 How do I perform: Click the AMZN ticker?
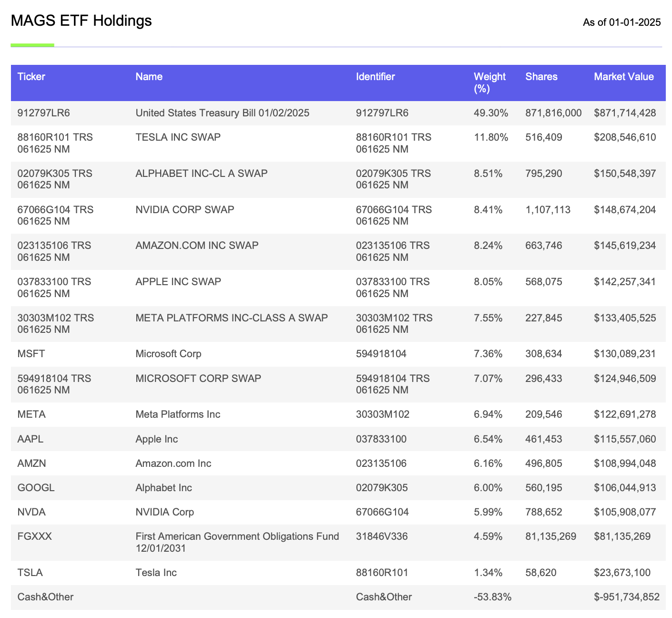[x=31, y=463]
